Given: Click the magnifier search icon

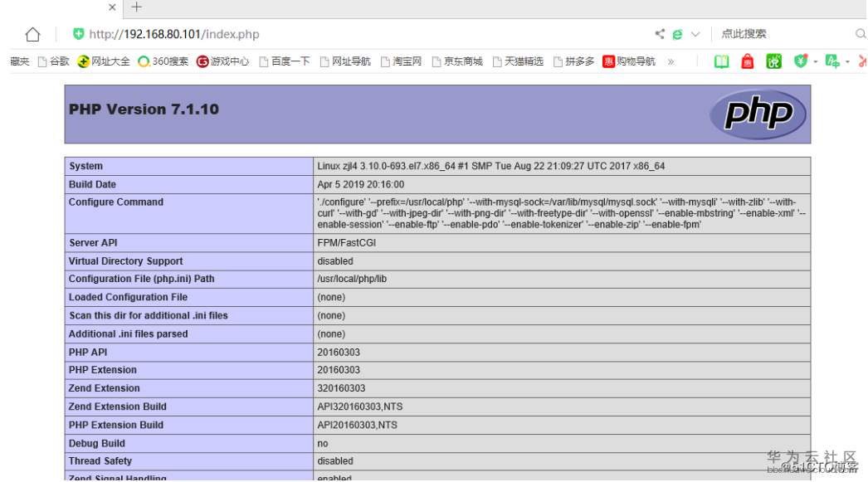Looking at the screenshot, I should point(861,34).
